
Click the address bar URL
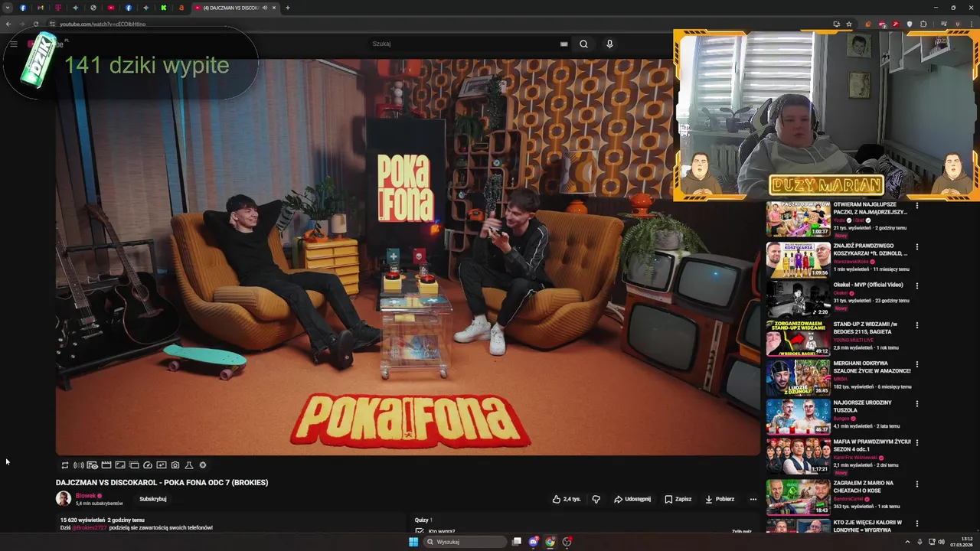coord(103,24)
